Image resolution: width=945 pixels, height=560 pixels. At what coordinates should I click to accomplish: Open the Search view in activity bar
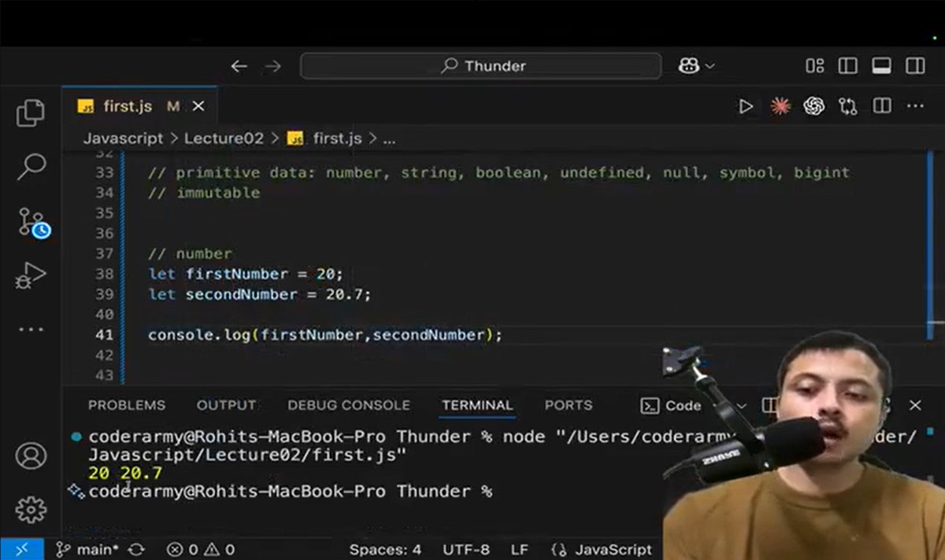31,166
